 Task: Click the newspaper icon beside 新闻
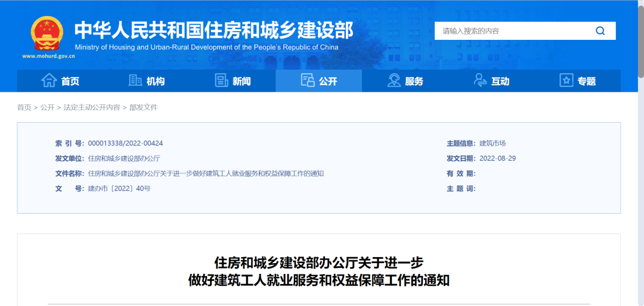(221, 80)
